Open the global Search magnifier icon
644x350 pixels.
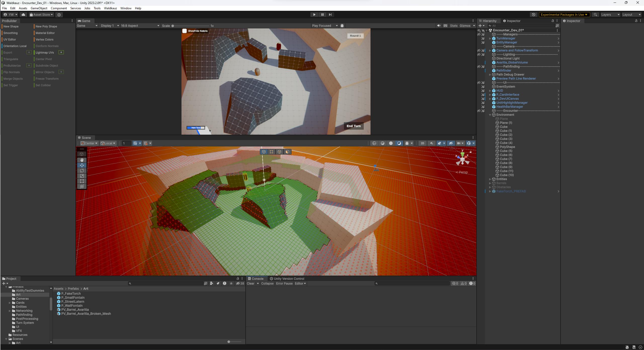pyautogui.click(x=595, y=15)
